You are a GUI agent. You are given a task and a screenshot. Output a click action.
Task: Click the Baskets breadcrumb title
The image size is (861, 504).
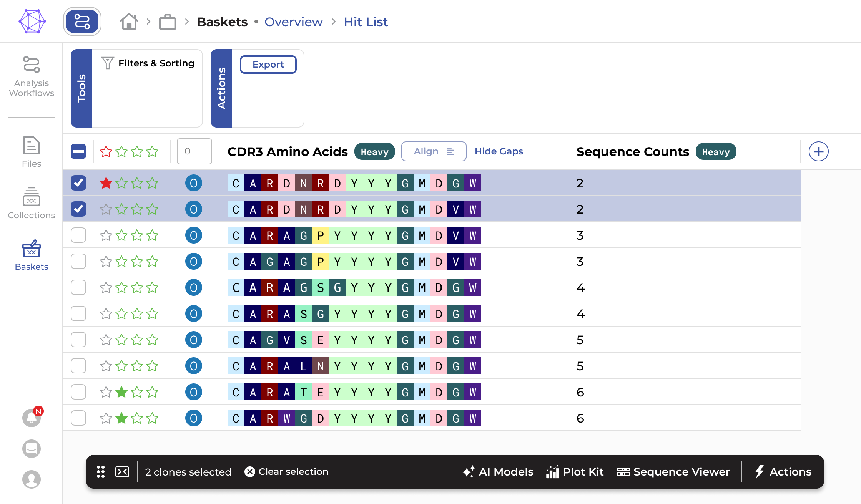pyautogui.click(x=222, y=22)
